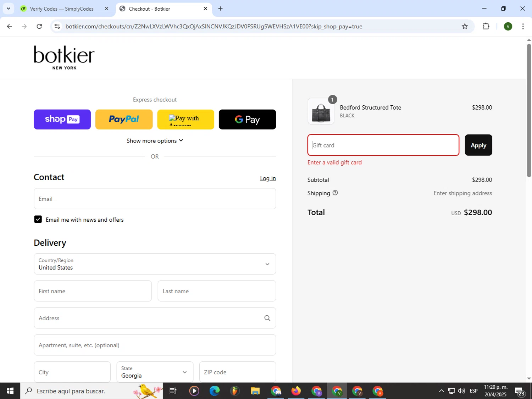Open the media player taskbar icon

click(194, 391)
